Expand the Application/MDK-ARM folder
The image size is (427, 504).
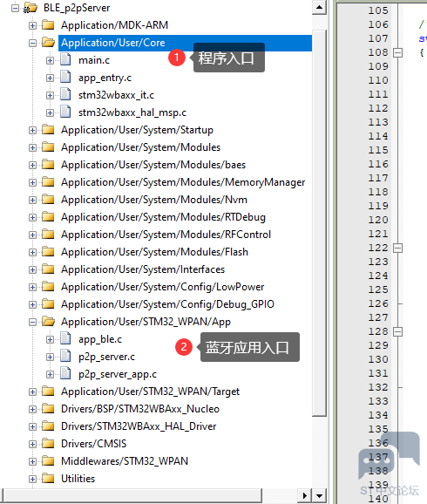point(32,25)
